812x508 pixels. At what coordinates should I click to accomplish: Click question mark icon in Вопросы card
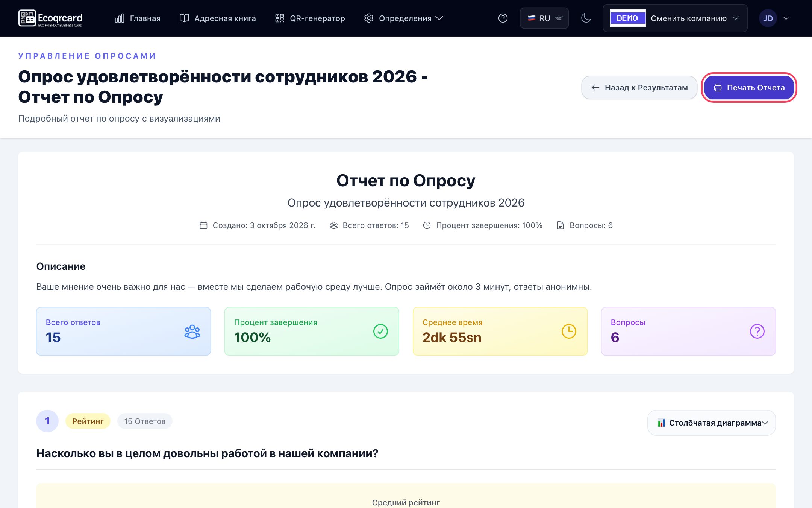[757, 332]
